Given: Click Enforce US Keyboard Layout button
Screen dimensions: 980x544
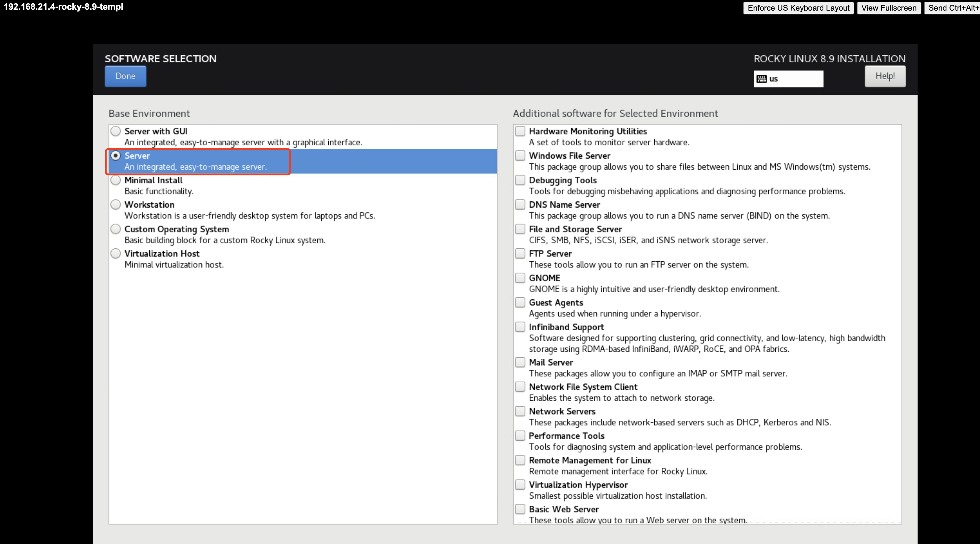Looking at the screenshot, I should 798,8.
